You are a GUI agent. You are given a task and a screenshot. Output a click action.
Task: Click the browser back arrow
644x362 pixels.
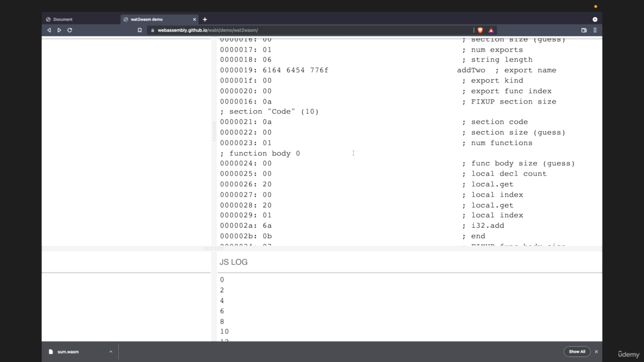(49, 30)
